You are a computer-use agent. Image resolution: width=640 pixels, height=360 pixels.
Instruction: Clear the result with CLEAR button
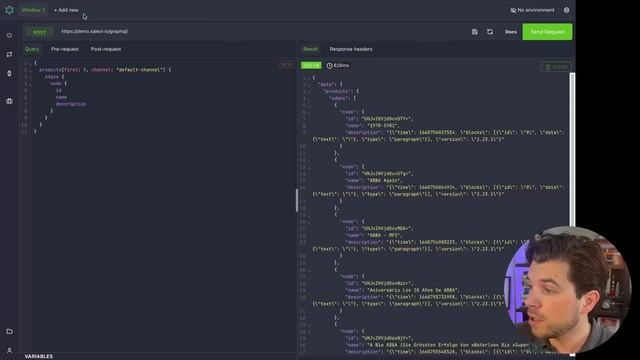click(556, 67)
